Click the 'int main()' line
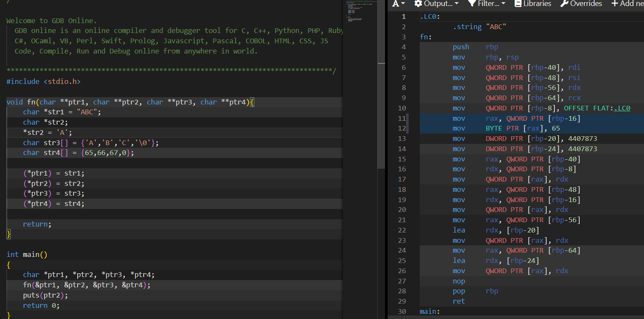This screenshot has height=319, width=644. coord(27,254)
